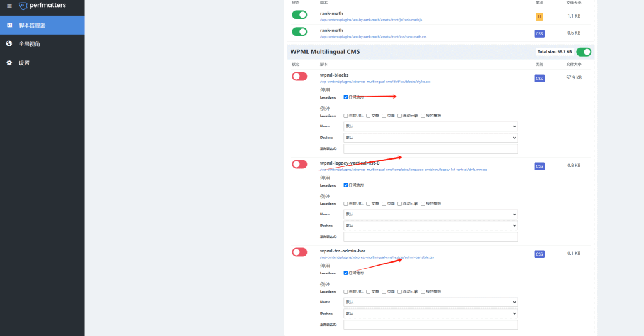Viewport: 644px width, 336px height.
Task: Click the JS badge for rank-math
Action: click(539, 16)
